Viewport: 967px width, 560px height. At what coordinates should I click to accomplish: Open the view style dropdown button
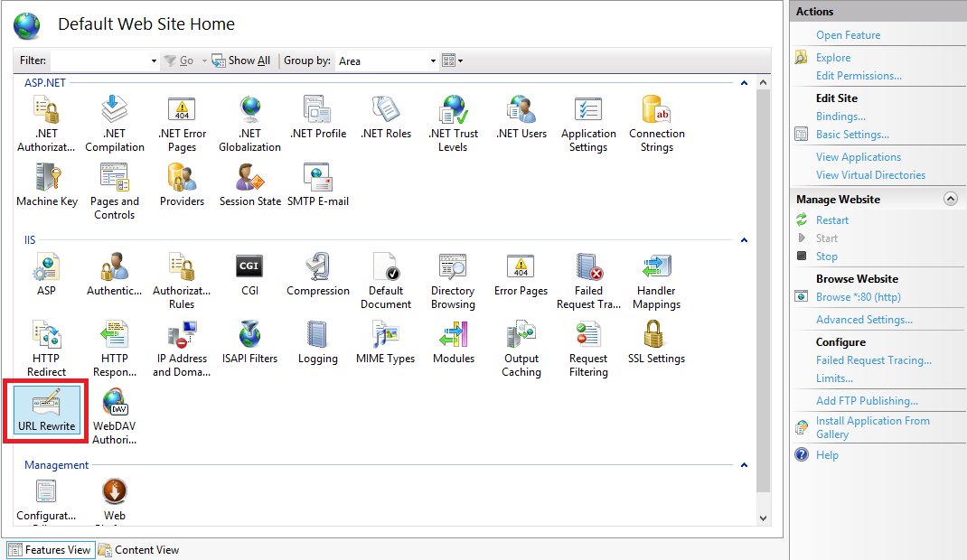click(x=453, y=61)
